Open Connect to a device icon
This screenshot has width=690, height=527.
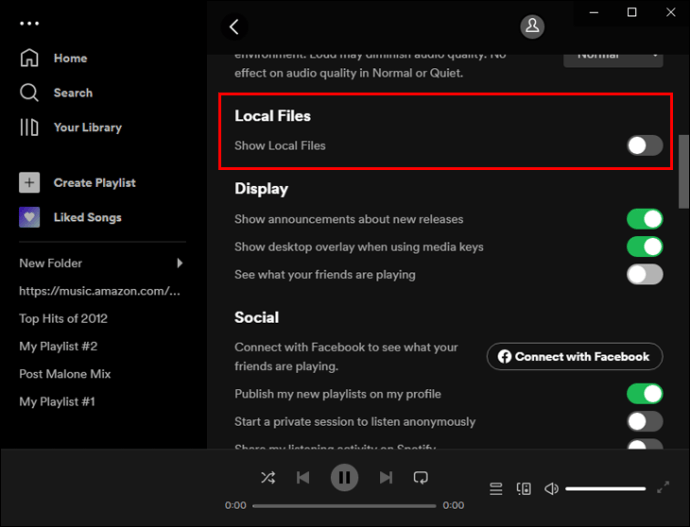(x=524, y=489)
